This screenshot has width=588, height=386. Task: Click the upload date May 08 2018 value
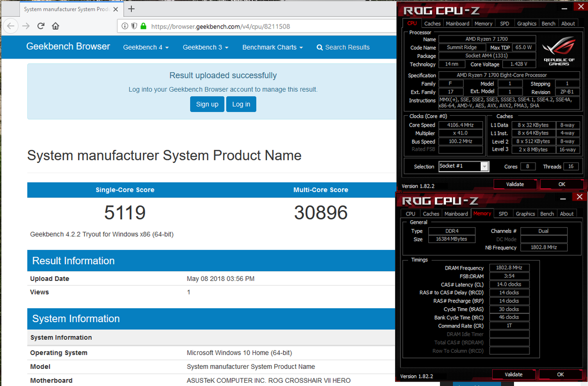220,279
